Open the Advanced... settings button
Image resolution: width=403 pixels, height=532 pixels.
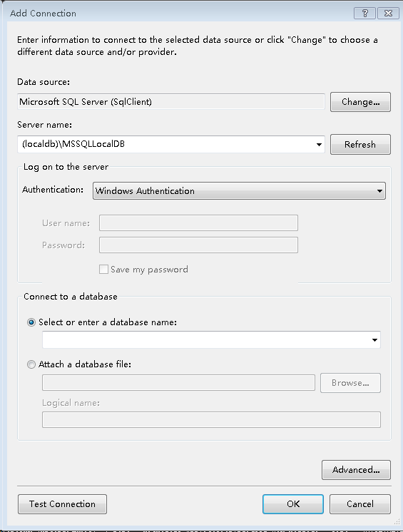tap(356, 470)
